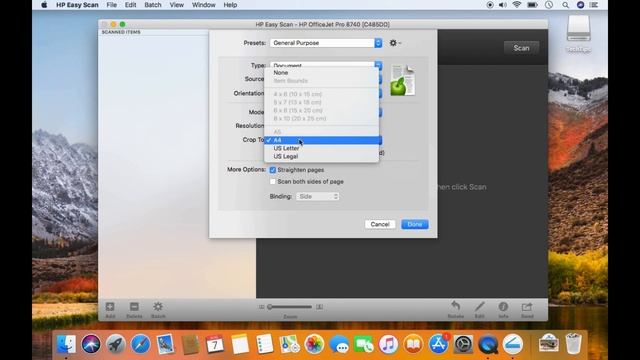Open the Batch gear toolbar icon
Screen dimensions: 640x360
pos(158,307)
